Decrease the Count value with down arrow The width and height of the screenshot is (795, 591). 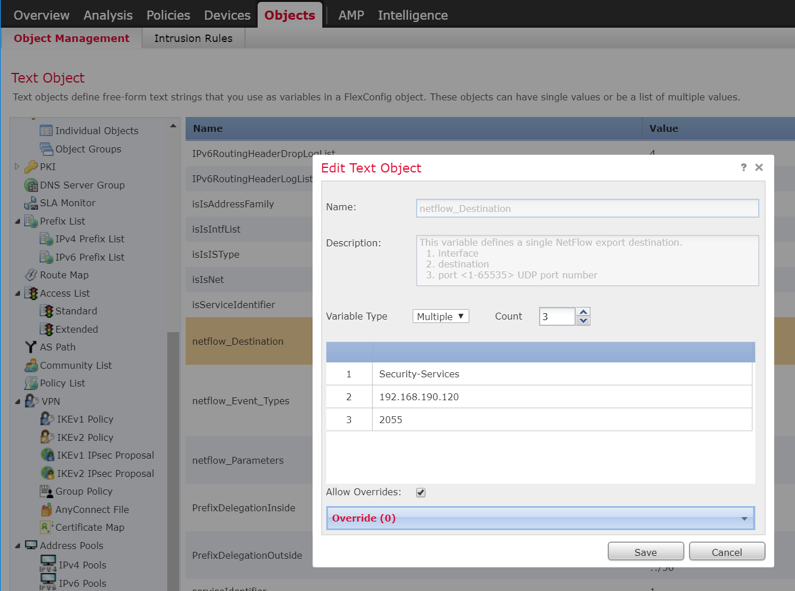pyautogui.click(x=584, y=320)
